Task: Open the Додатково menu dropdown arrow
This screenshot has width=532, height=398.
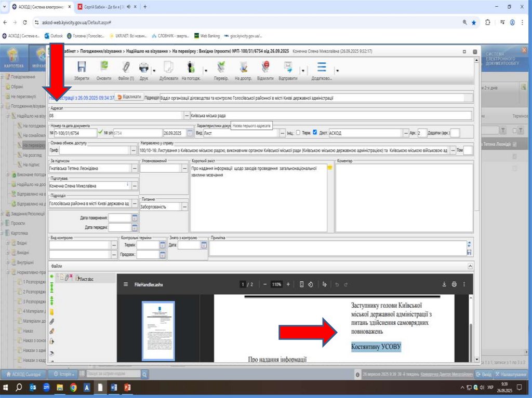Action: (337, 70)
